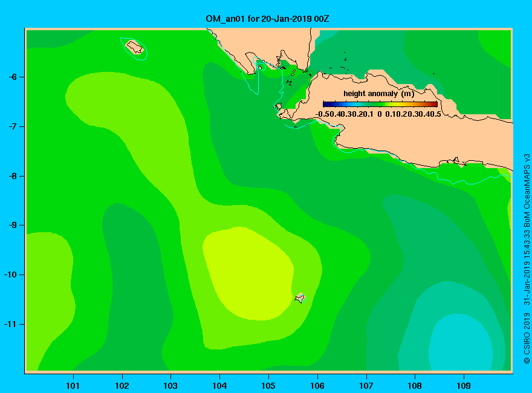Viewport: 532px width, 393px height.
Task: Click the colorbar tick labels row
Action: (x=378, y=114)
